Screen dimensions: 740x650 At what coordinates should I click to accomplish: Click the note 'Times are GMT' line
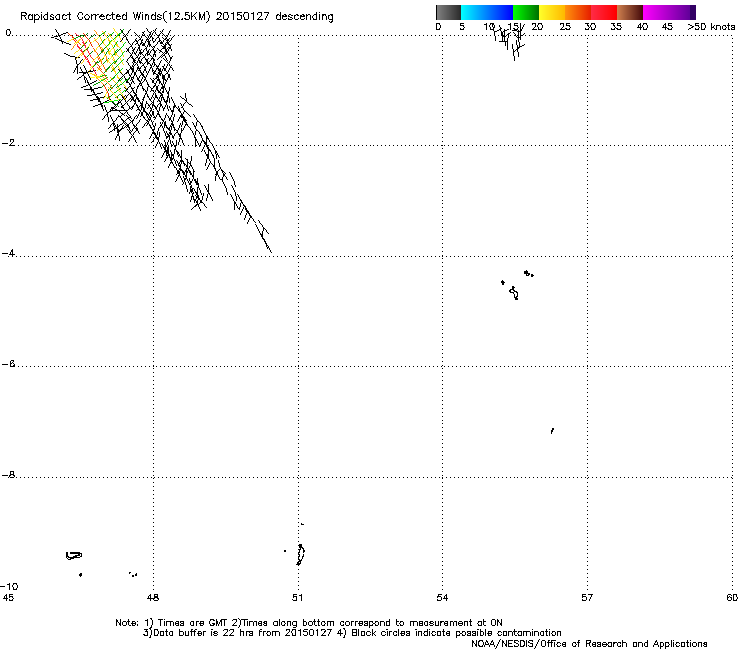coord(309,623)
